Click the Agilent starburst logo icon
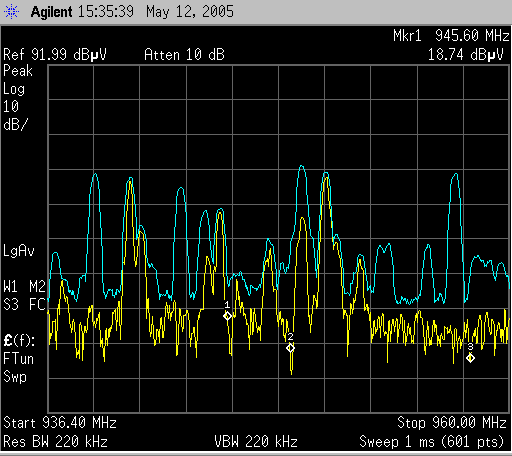Screen dimensions: 512x456 point(11,12)
